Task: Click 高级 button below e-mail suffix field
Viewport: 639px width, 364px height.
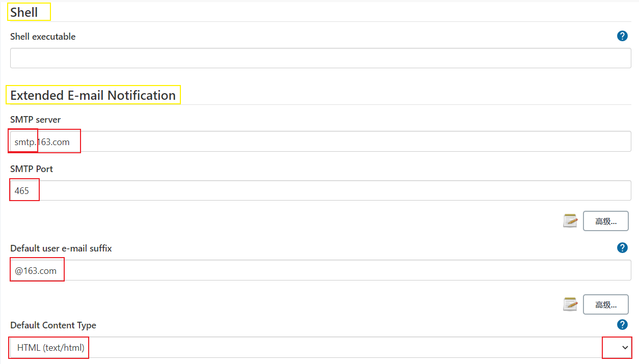Action: pos(605,304)
